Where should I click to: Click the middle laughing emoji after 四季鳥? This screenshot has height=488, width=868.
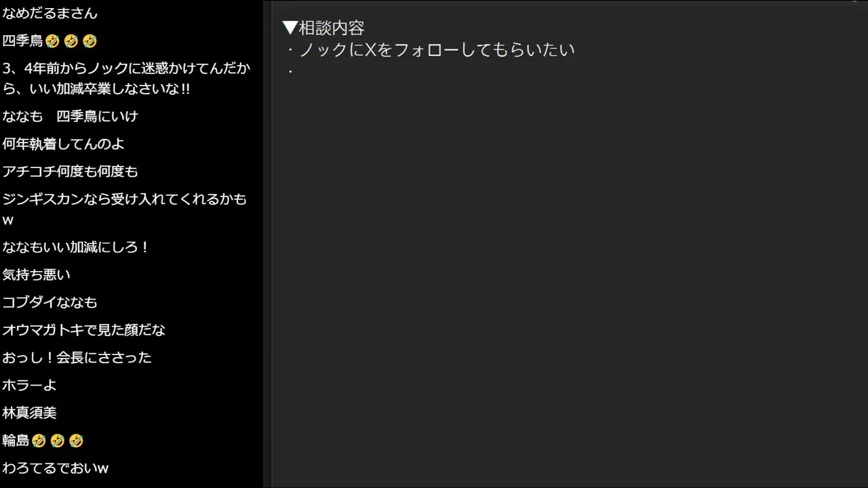71,41
